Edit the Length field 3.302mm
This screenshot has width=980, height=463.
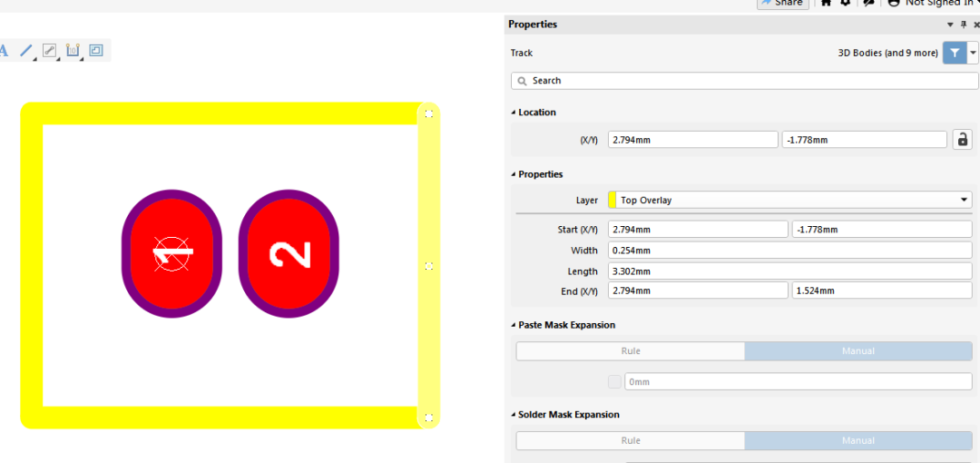point(790,271)
